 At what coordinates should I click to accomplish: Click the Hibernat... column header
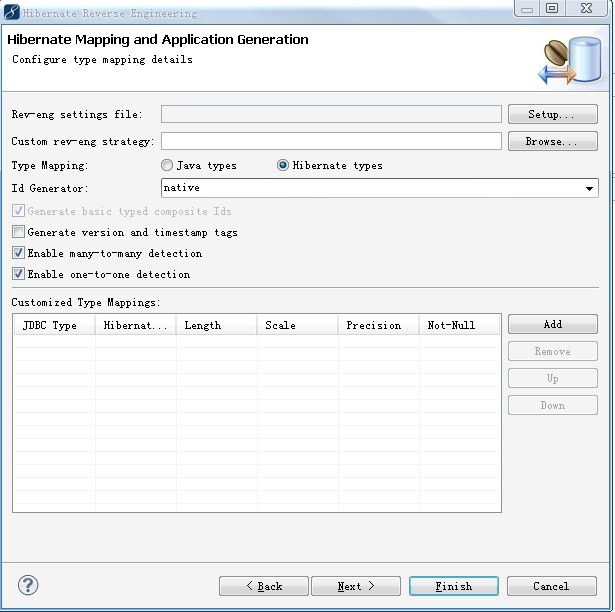(136, 325)
